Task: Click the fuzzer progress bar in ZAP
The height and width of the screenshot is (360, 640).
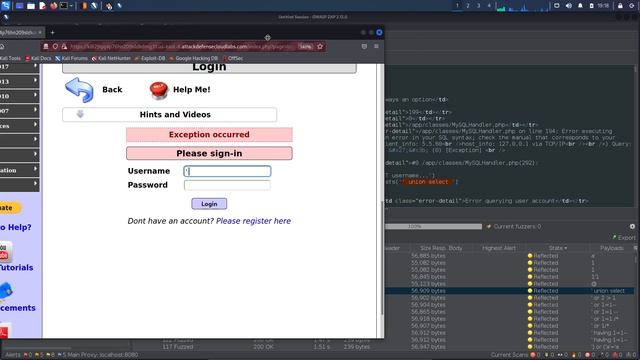Action: tap(433, 226)
